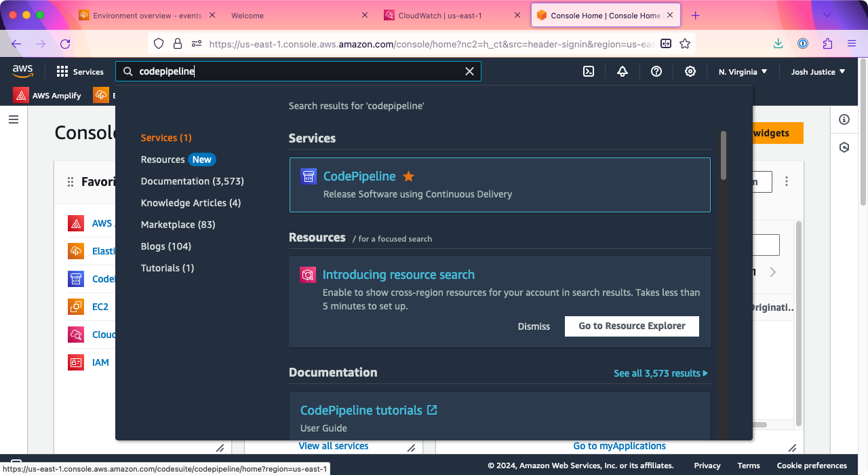Select the Knowledge Articles (4) filter

click(191, 203)
